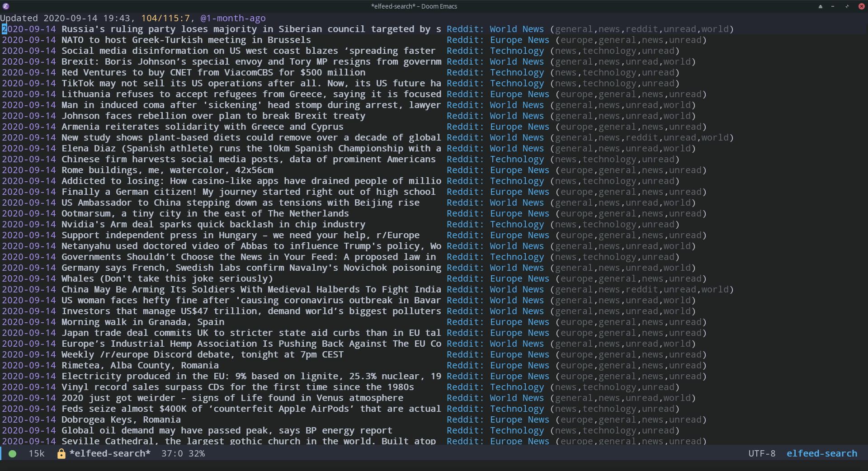Click the tags list on the Vinyl record sales row
868x471 pixels.
[x=615, y=387]
